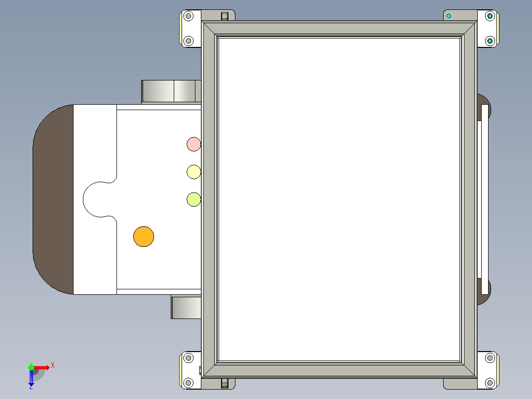Image resolution: width=532 pixels, height=399 pixels.
Task: Select the upper cyan screw on the top-right bracket
Action: [x=490, y=16]
